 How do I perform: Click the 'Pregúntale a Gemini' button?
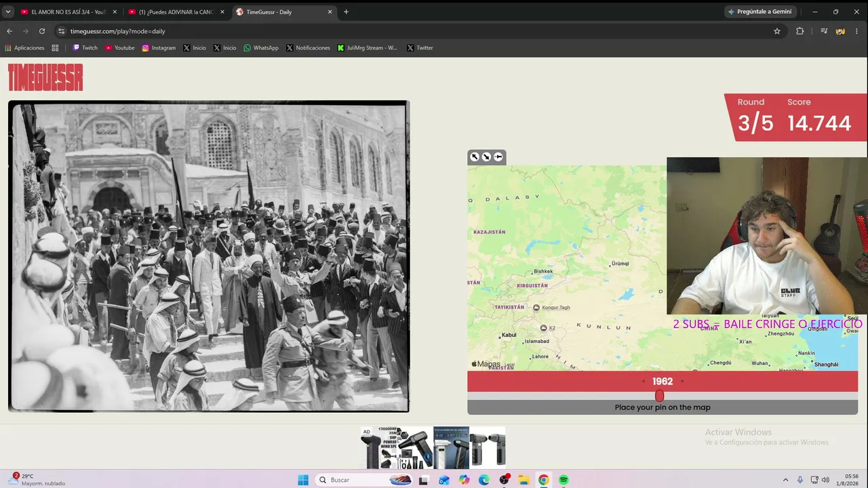pos(759,12)
